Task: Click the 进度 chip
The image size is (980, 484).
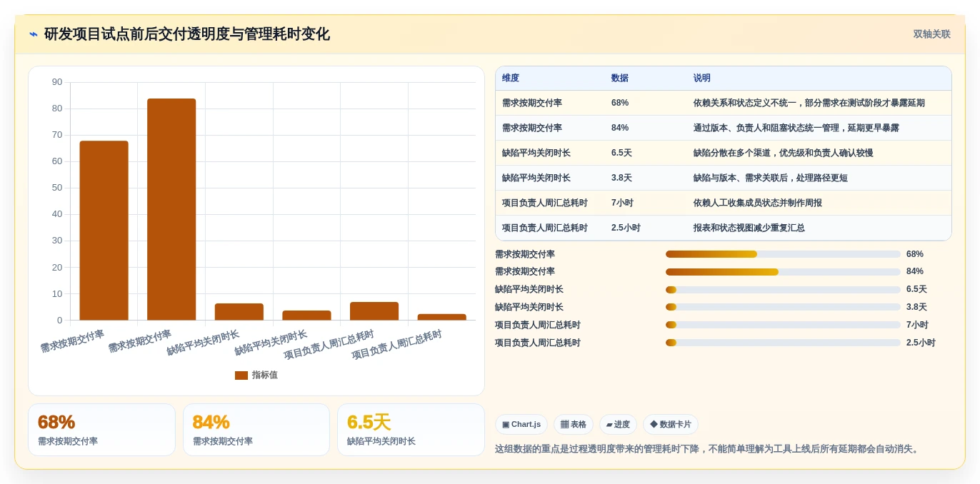Action: click(618, 425)
